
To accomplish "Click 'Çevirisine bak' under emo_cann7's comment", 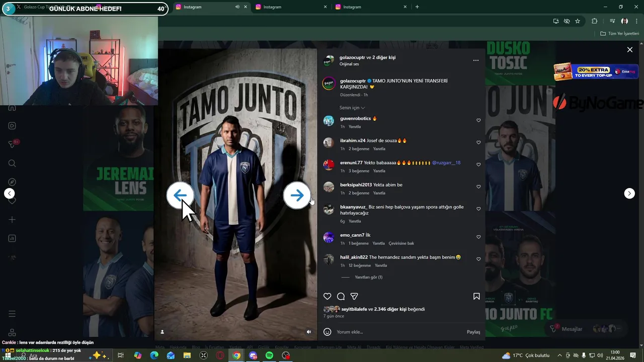I will 401,243.
